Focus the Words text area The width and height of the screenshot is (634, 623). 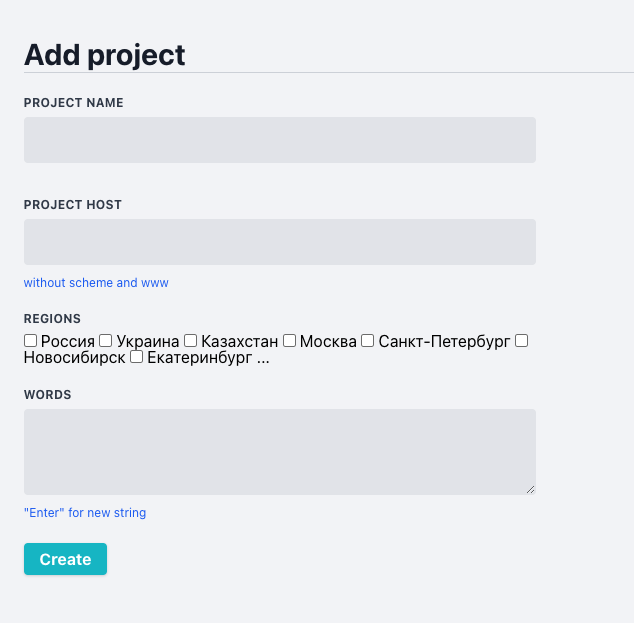click(x=280, y=451)
